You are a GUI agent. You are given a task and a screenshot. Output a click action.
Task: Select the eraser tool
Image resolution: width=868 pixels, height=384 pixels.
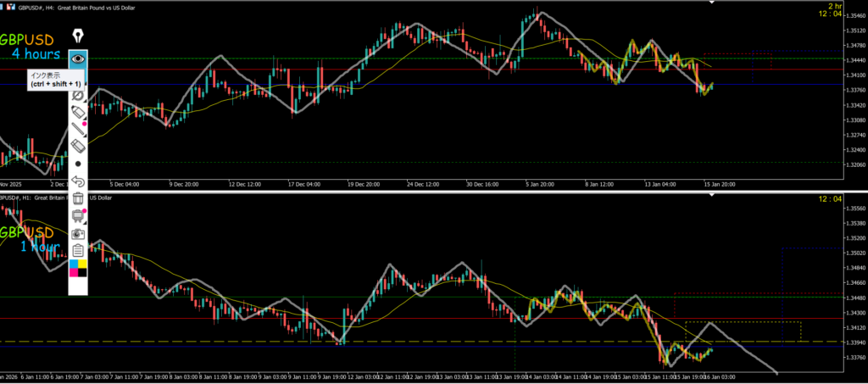pos(78,146)
